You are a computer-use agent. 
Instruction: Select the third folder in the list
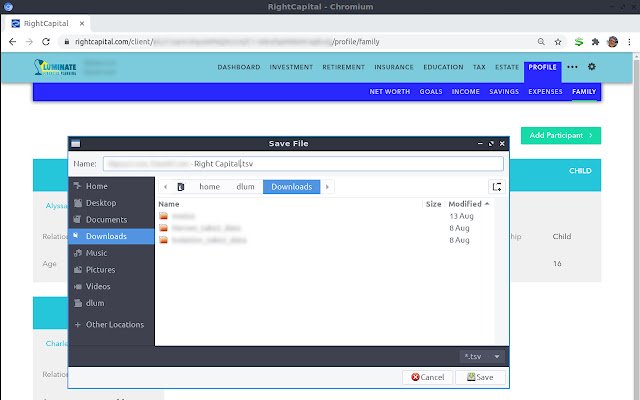tap(324, 240)
